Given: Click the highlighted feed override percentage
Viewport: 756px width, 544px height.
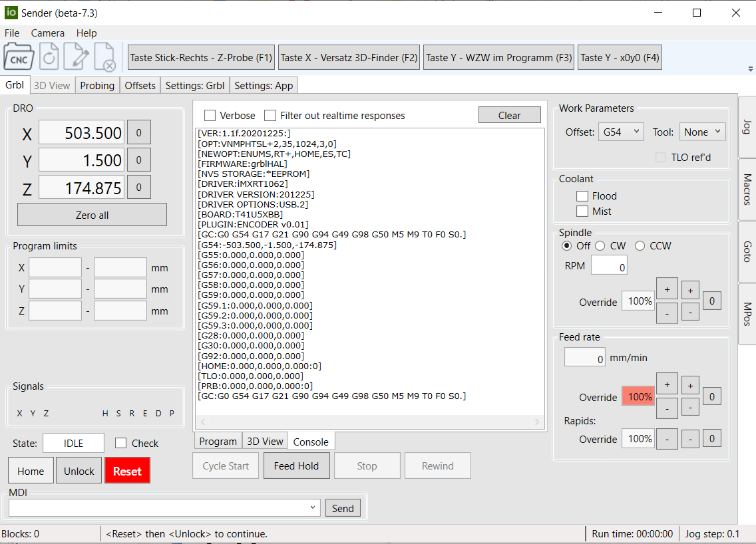Looking at the screenshot, I should pos(639,397).
